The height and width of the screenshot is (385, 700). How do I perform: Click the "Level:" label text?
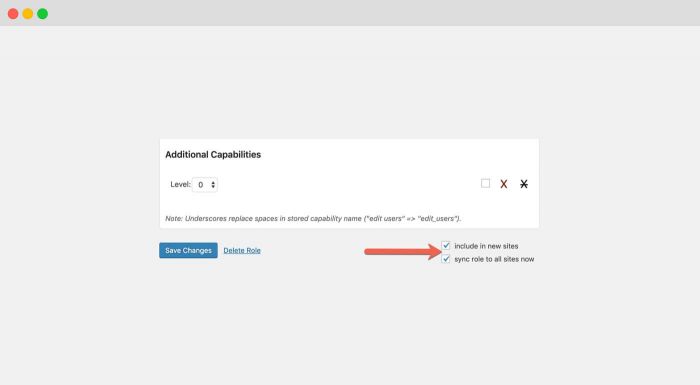pyautogui.click(x=180, y=184)
